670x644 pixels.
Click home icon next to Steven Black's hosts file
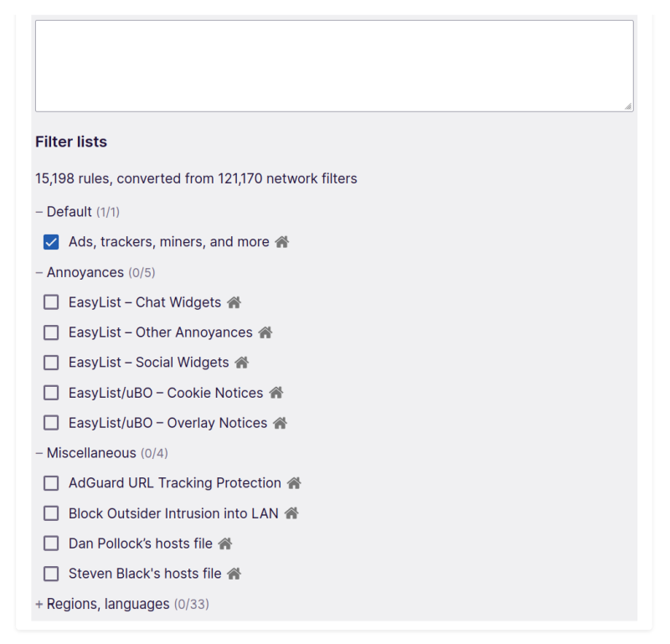[x=233, y=573]
